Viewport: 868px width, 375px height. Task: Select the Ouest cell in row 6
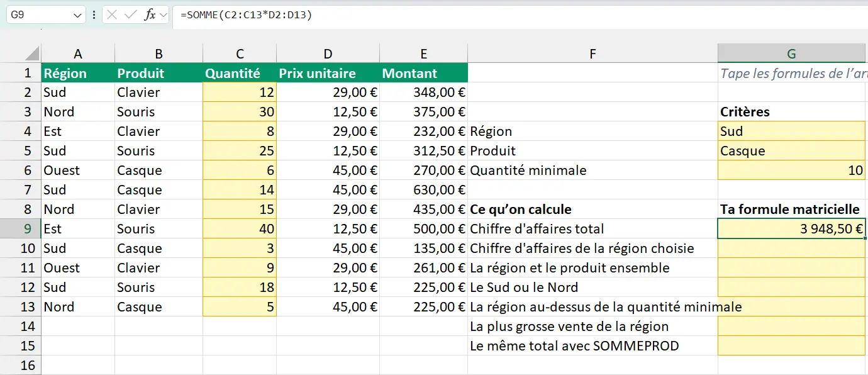pos(78,171)
